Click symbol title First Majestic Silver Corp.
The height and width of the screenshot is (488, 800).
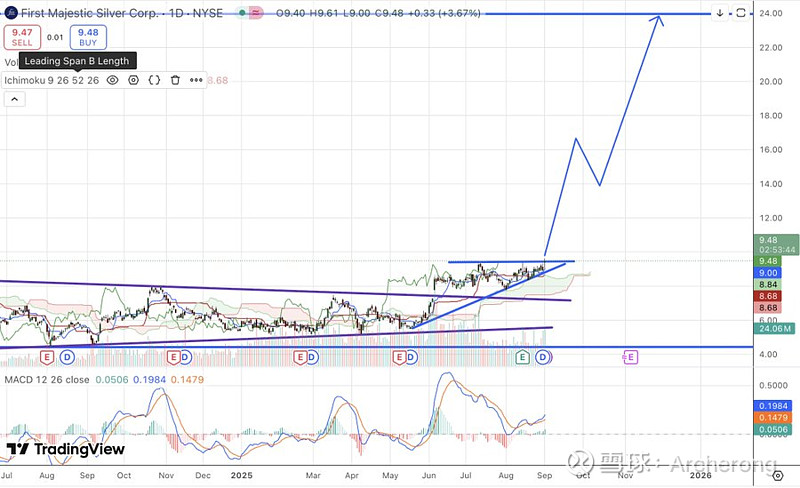point(90,13)
